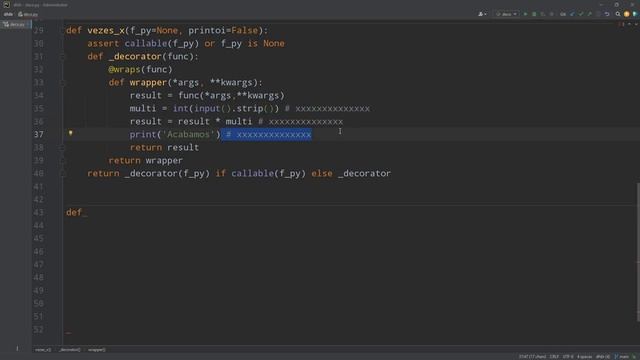This screenshot has height=360, width=640.
Task: Click the wrapper breadcrumb at bottom
Action: [x=97, y=350]
